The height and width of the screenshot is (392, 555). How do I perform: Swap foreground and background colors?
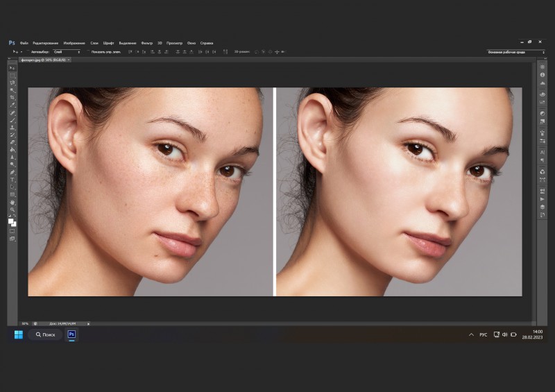pyautogui.click(x=15, y=216)
